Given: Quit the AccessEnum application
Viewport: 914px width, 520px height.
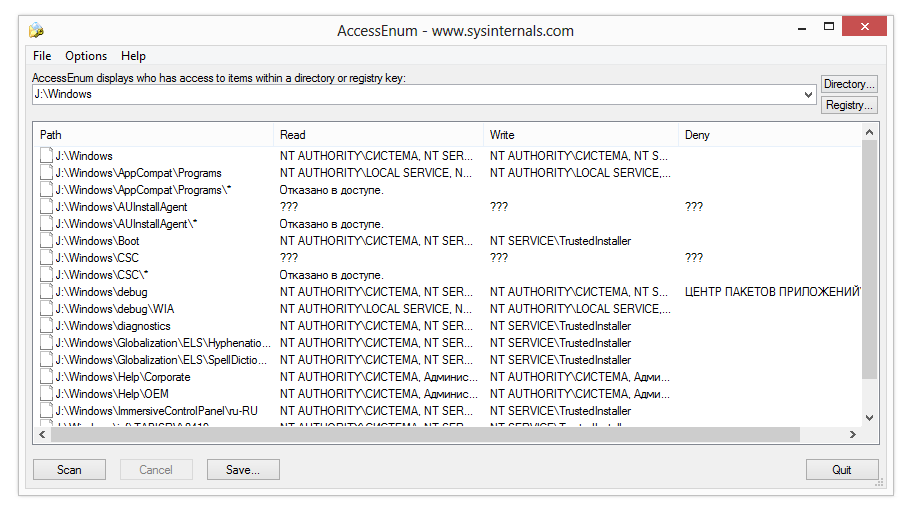Looking at the screenshot, I should click(x=842, y=470).
